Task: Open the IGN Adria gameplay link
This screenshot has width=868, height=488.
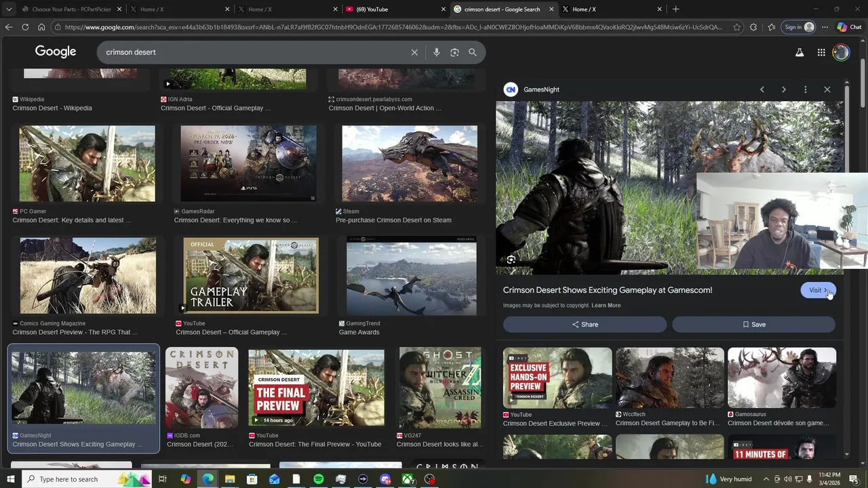Action: coord(216,108)
